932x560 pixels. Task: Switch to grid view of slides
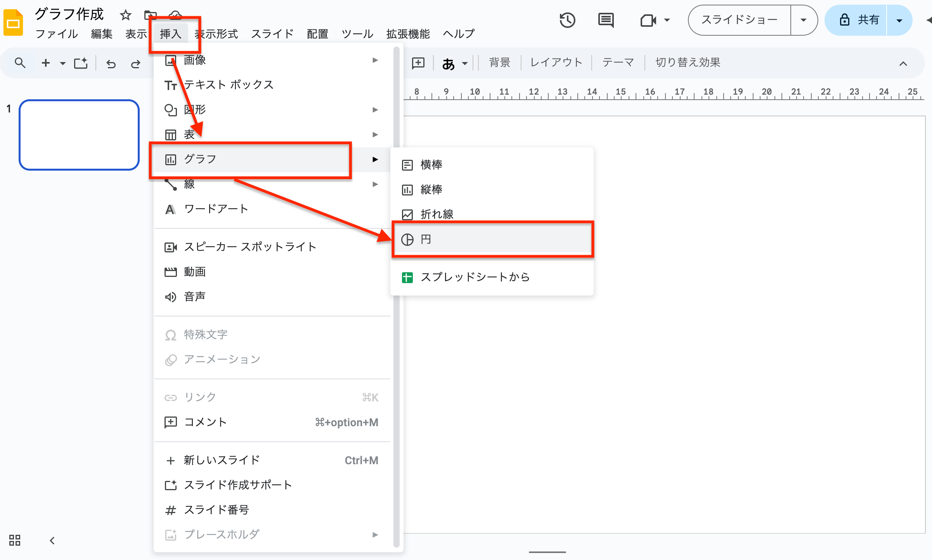15,540
